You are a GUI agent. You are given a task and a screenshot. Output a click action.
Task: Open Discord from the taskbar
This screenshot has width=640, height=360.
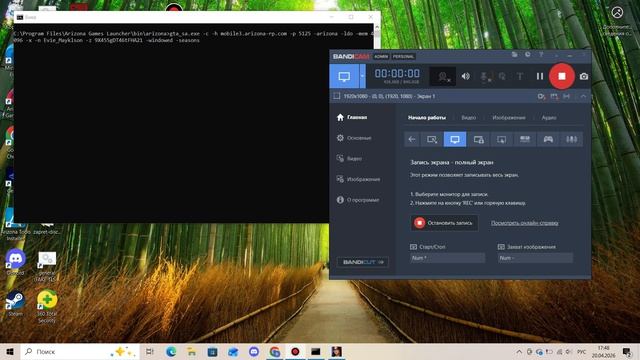coord(253,351)
